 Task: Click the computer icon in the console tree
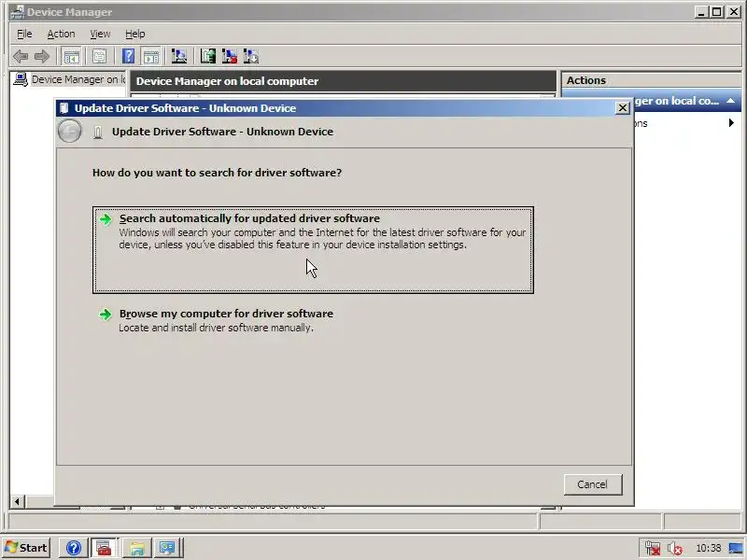click(x=21, y=79)
